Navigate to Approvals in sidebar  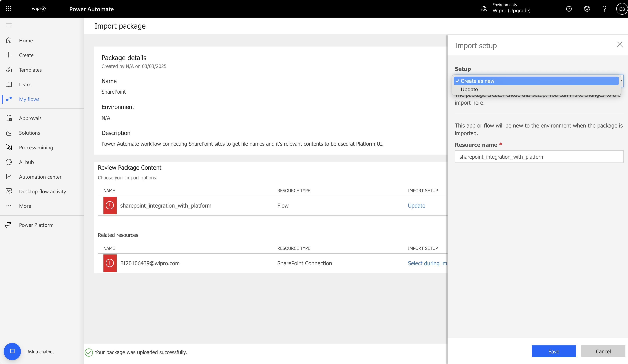click(x=30, y=118)
